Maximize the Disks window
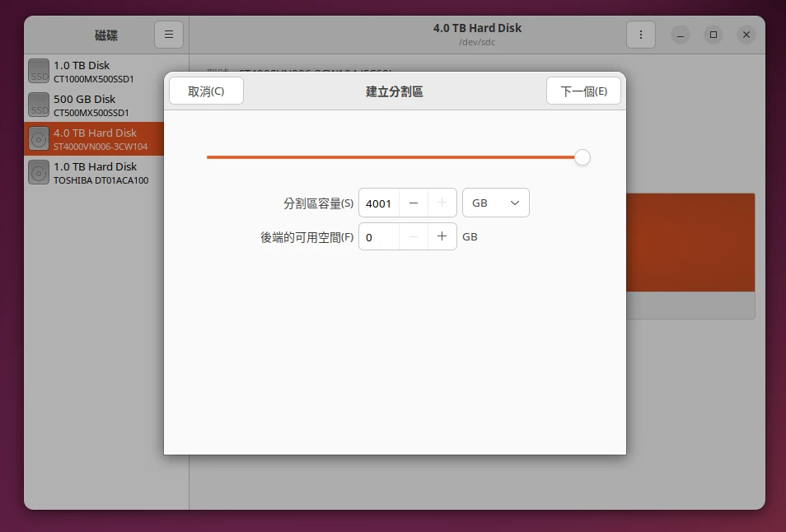 [x=713, y=35]
